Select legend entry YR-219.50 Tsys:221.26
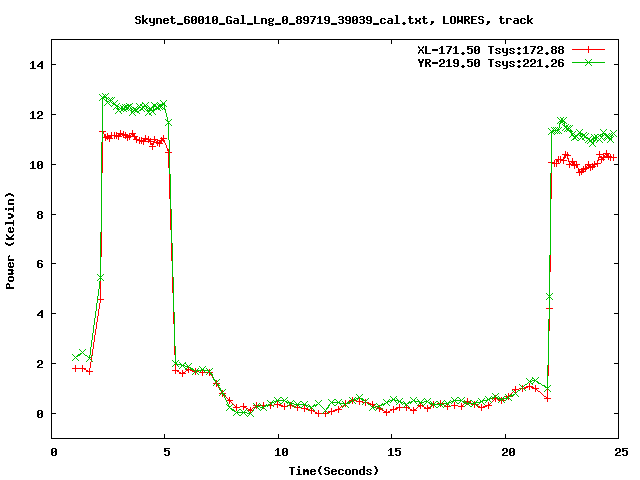The height and width of the screenshot is (480, 640). pyautogui.click(x=491, y=63)
